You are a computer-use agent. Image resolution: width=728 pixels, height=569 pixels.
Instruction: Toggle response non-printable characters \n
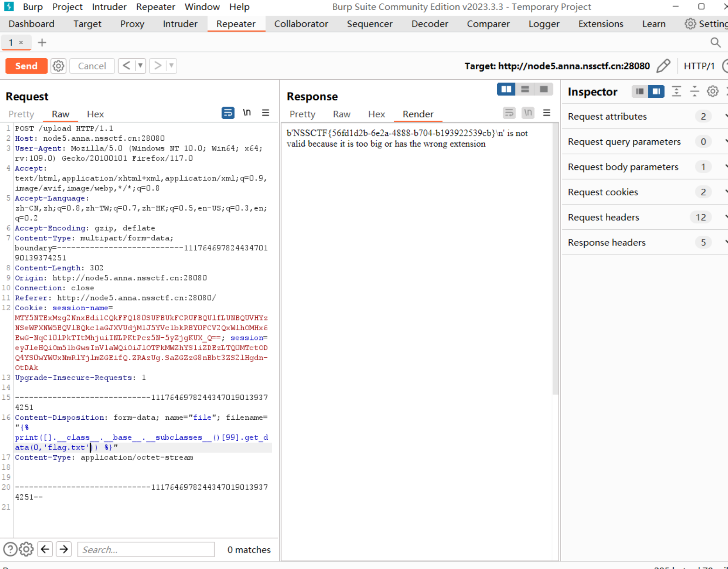(528, 113)
